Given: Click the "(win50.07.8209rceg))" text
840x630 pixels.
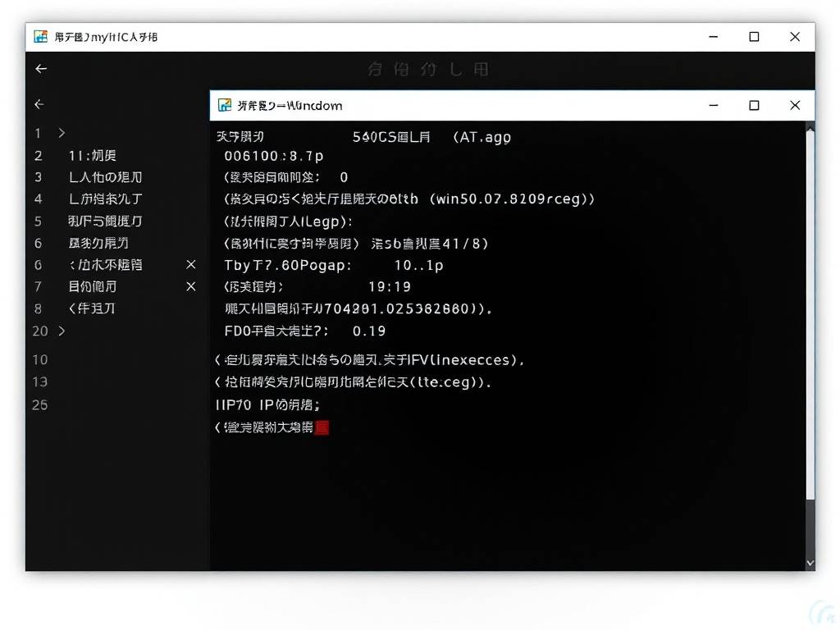Looking at the screenshot, I should (512, 199).
